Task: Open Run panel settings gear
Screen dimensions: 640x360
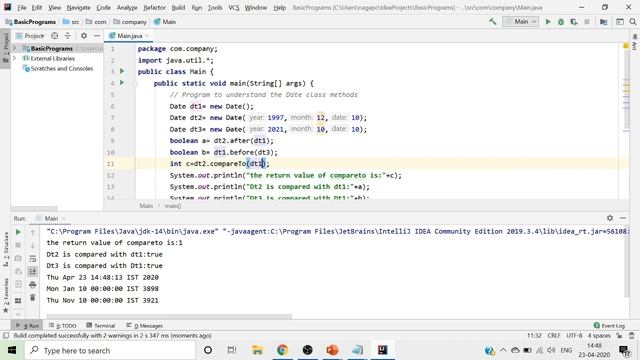Action: (x=610, y=218)
